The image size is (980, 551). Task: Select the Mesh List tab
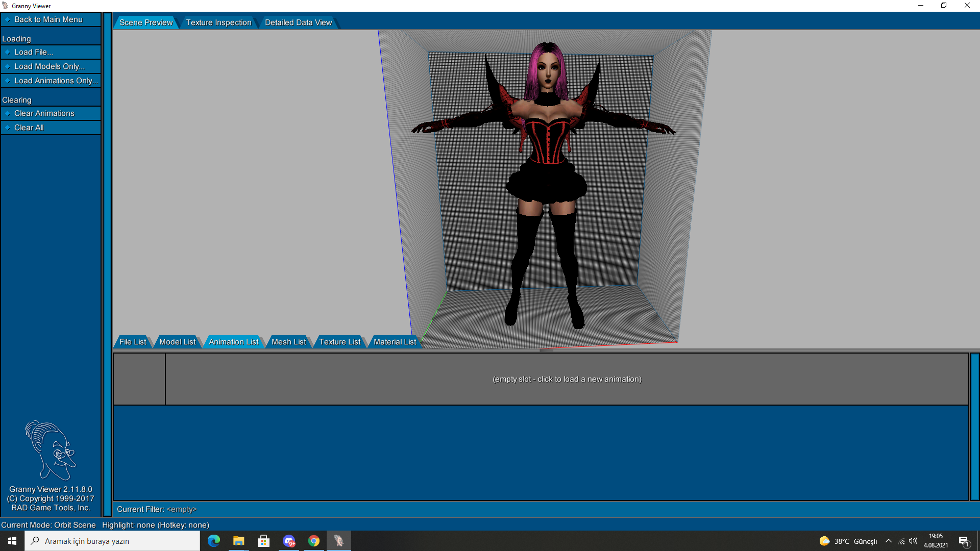pyautogui.click(x=288, y=342)
